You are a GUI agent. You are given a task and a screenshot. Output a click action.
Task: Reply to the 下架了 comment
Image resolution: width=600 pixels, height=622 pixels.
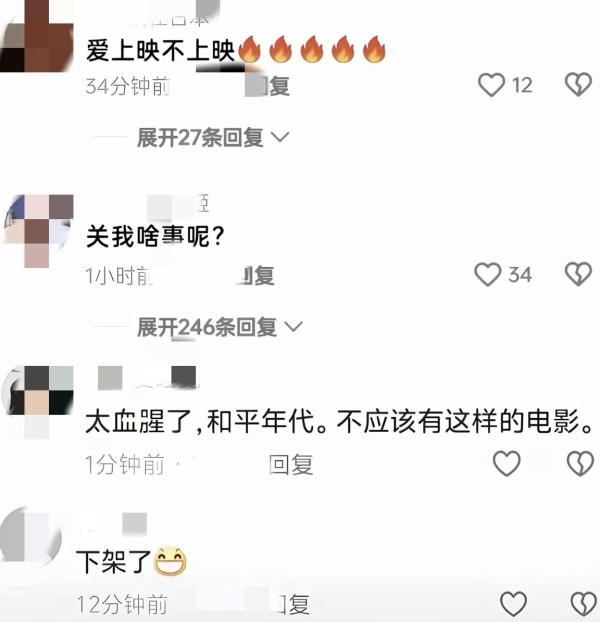click(293, 605)
